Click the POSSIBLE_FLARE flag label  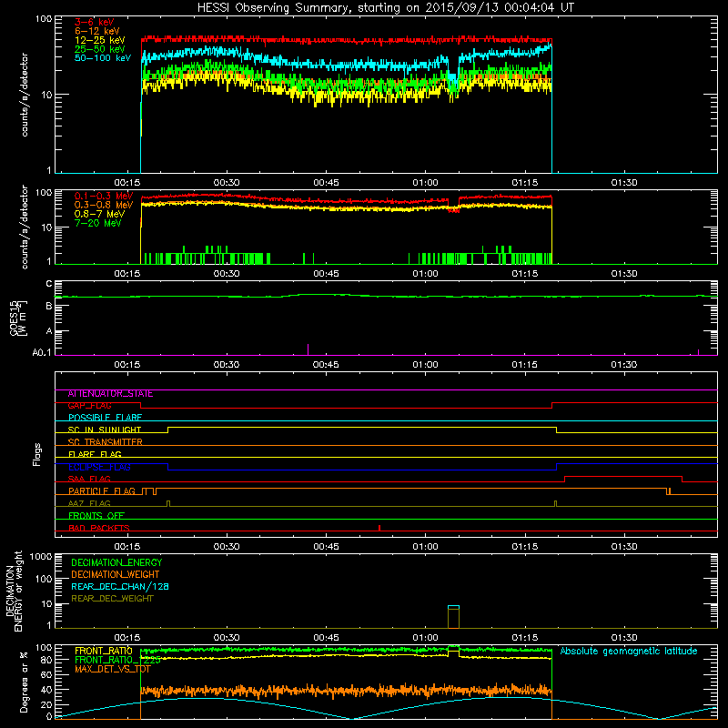105,418
